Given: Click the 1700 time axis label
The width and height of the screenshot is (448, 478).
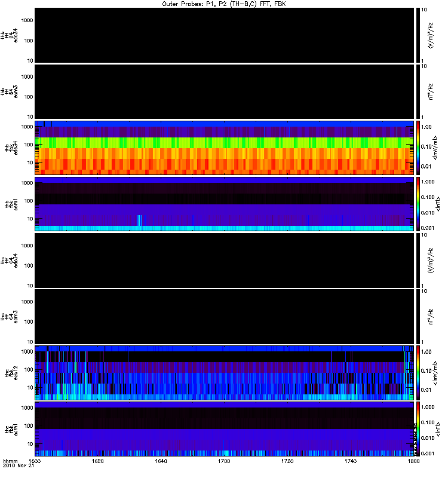Looking at the screenshot, I should (x=224, y=461).
